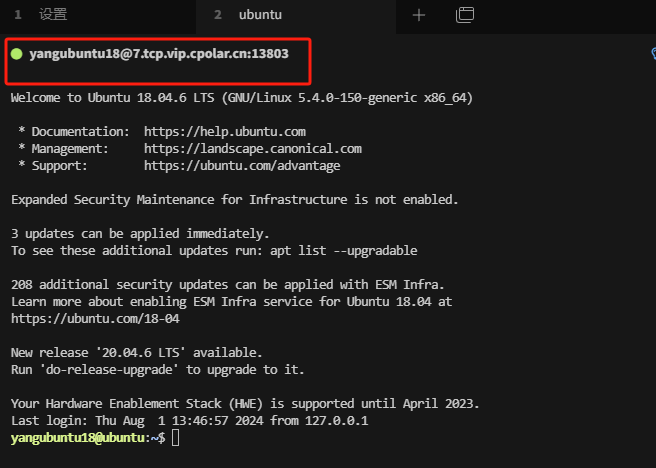Click the blue icon at the right edge
This screenshot has width=656, height=468.
point(652,55)
